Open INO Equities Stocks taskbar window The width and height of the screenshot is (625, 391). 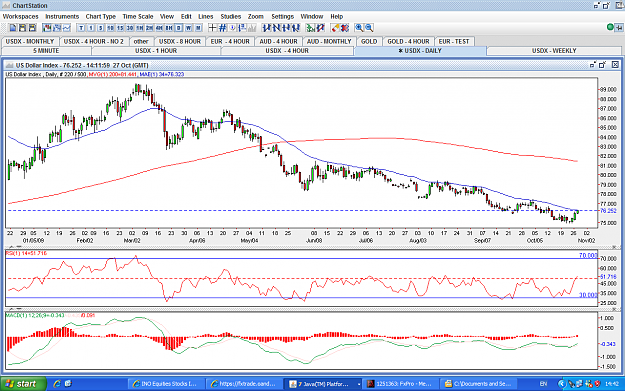click(166, 384)
